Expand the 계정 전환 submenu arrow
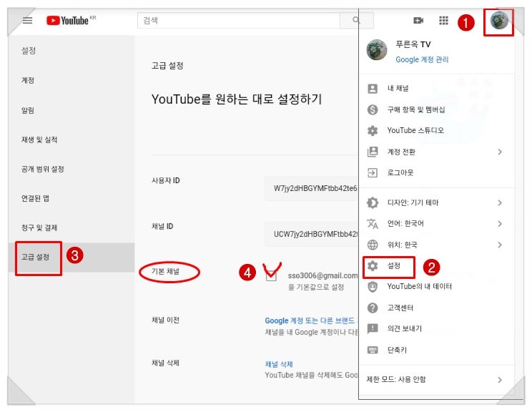This screenshot has height=412, width=532. [500, 152]
